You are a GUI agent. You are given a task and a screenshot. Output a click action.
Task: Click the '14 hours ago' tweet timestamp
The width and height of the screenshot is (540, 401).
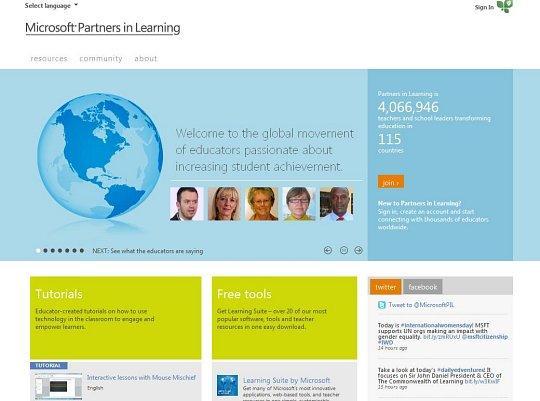(x=392, y=348)
